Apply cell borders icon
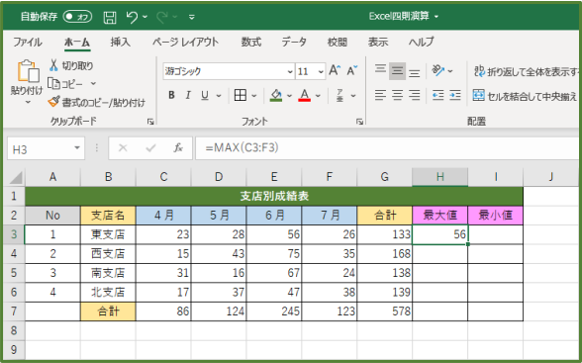The image size is (582, 363). click(x=240, y=95)
